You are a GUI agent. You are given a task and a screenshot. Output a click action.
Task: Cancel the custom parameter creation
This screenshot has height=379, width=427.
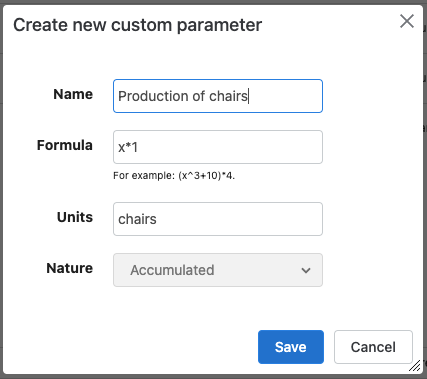pos(373,347)
